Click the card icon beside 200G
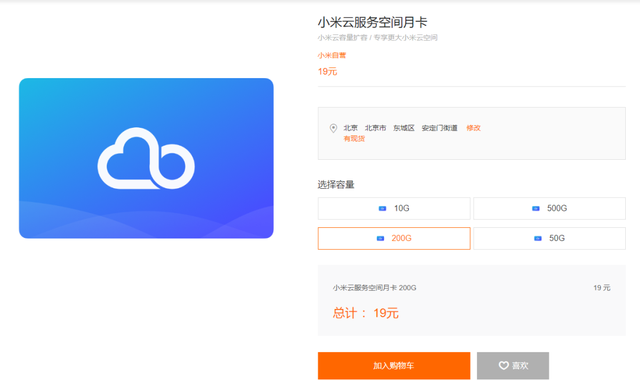The width and height of the screenshot is (640, 380). point(380,238)
